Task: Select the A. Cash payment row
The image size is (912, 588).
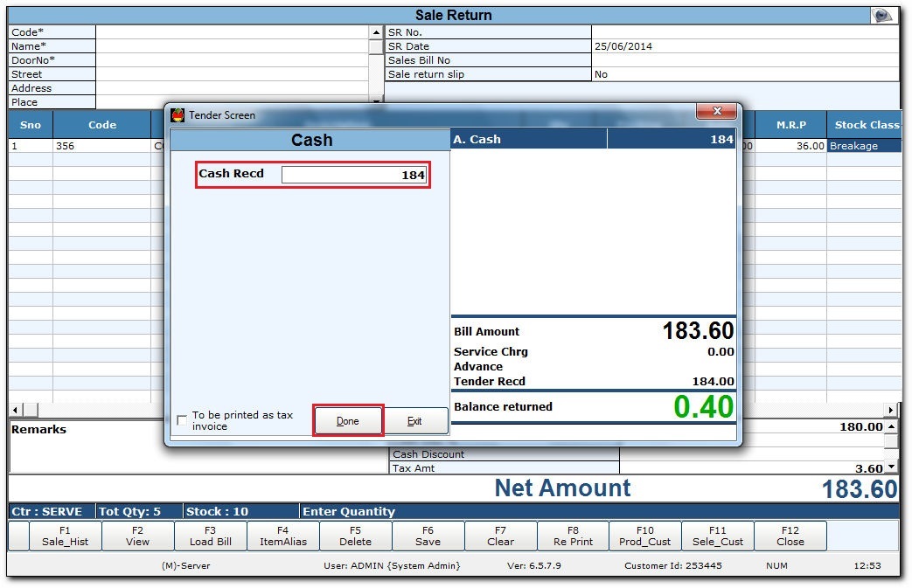Action: (x=593, y=140)
